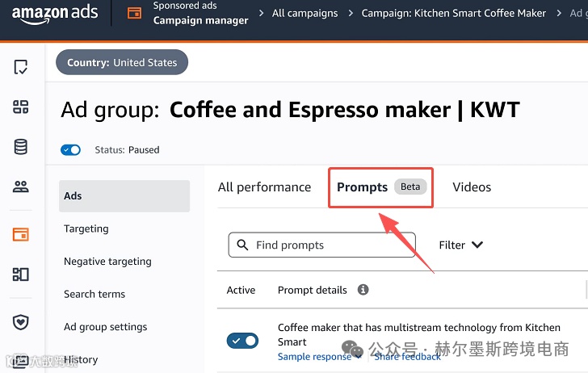Open the shield heart icon in sidebar
Screen dimensions: 588x373
(21, 321)
